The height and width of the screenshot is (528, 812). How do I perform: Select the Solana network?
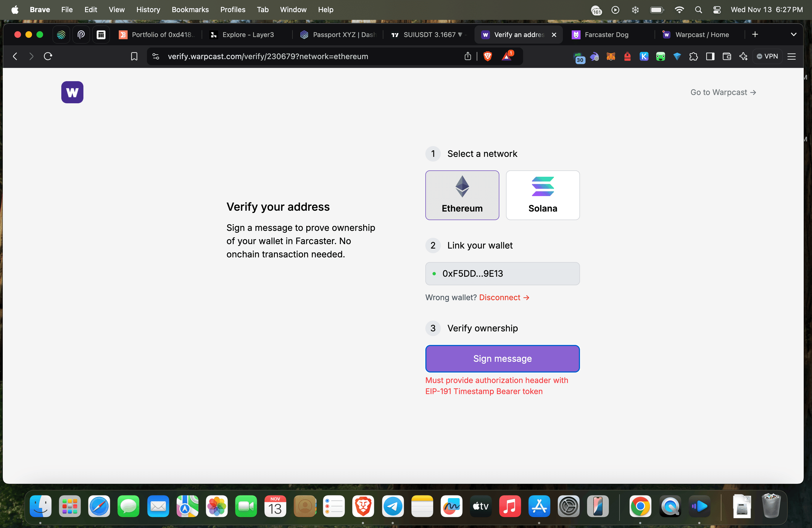point(542,195)
